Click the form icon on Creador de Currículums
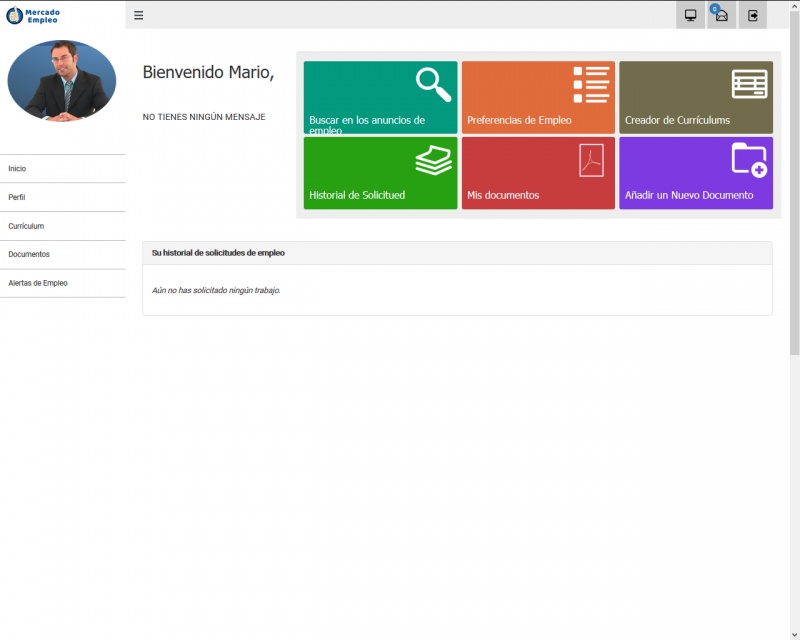Image resolution: width=800 pixels, height=640 pixels. 749,84
